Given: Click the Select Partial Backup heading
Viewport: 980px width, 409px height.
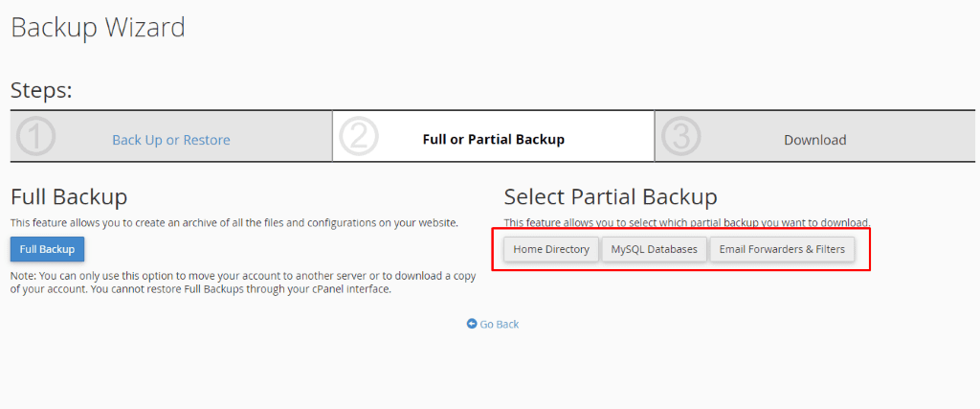Looking at the screenshot, I should 610,197.
